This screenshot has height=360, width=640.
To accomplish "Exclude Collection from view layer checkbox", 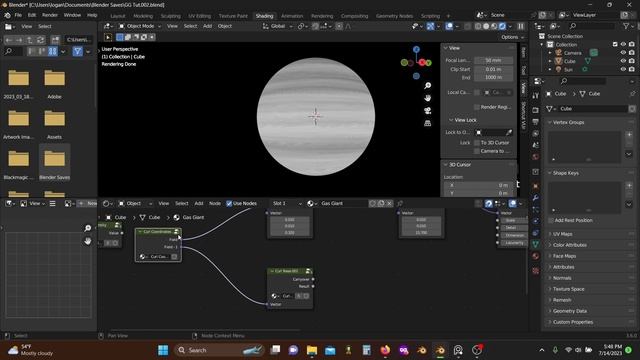I will pos(615,44).
